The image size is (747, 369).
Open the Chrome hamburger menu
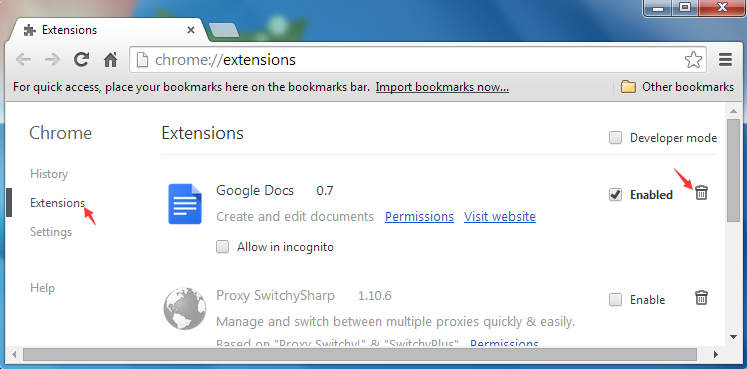(725, 60)
